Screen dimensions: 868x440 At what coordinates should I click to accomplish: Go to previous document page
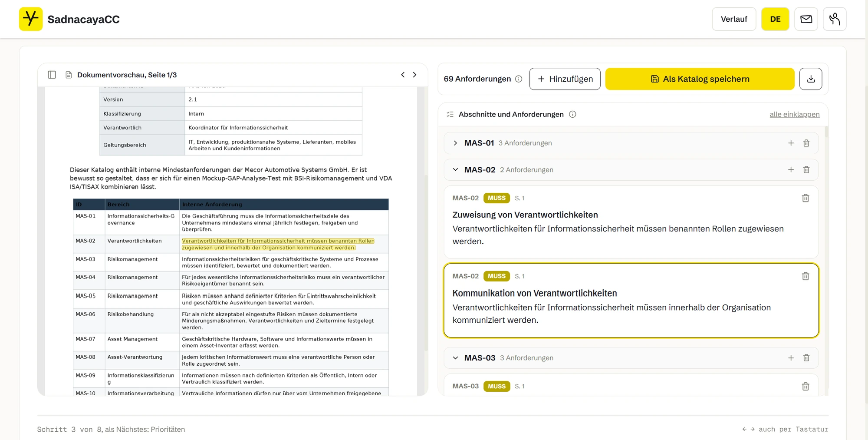pos(403,75)
